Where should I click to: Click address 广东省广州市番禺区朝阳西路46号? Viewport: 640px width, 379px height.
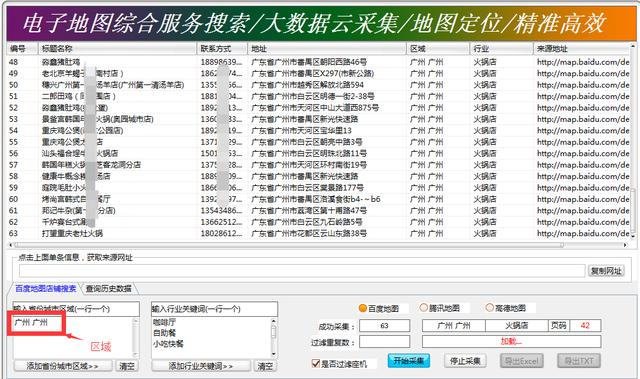click(x=309, y=62)
